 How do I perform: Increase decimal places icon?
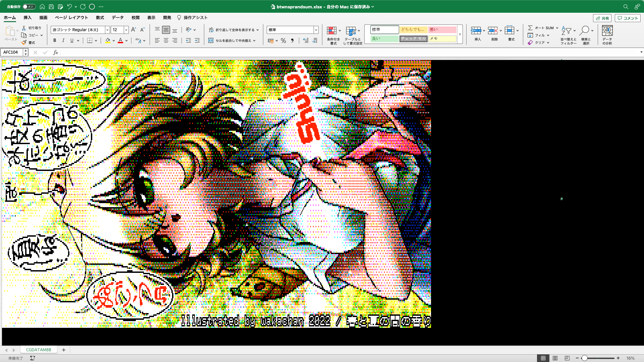click(306, 41)
